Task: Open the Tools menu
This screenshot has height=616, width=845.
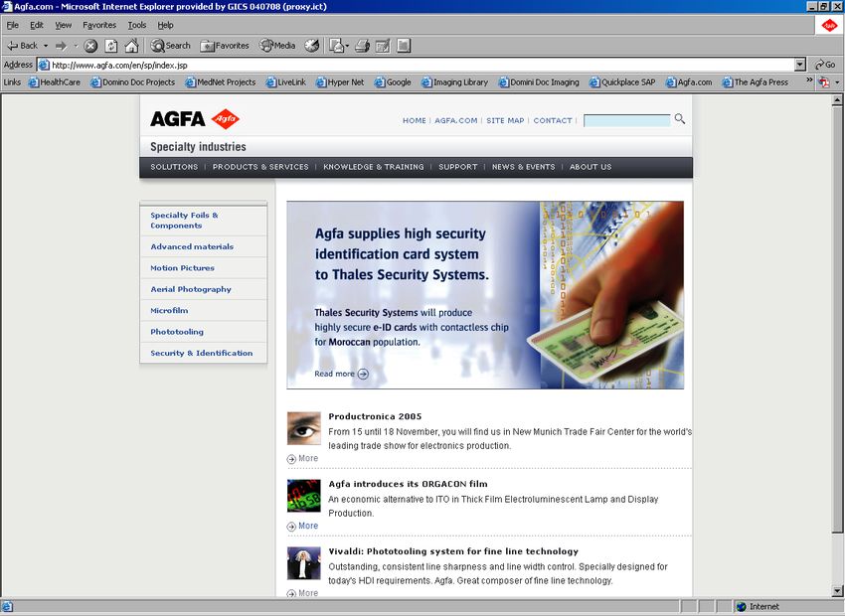Action: click(137, 25)
